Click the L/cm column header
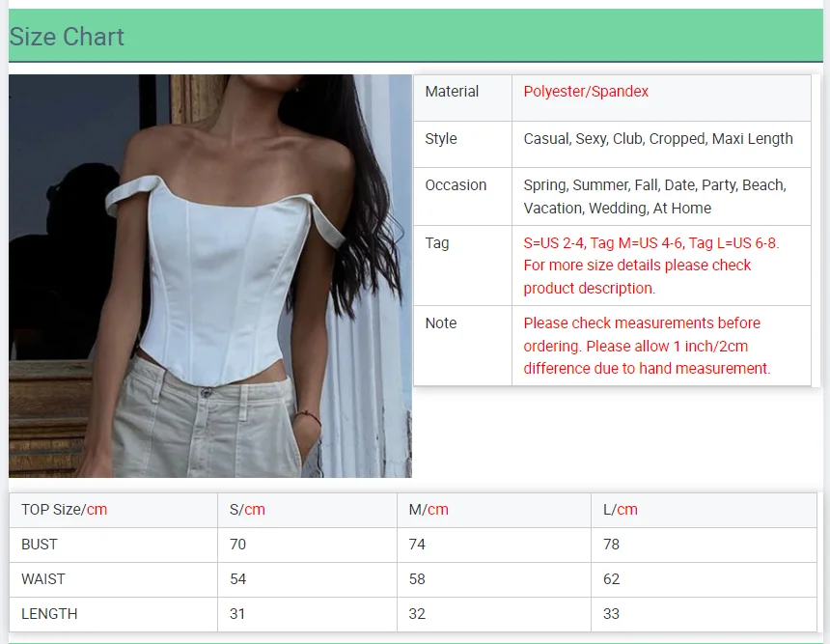This screenshot has width=830, height=644. point(620,510)
